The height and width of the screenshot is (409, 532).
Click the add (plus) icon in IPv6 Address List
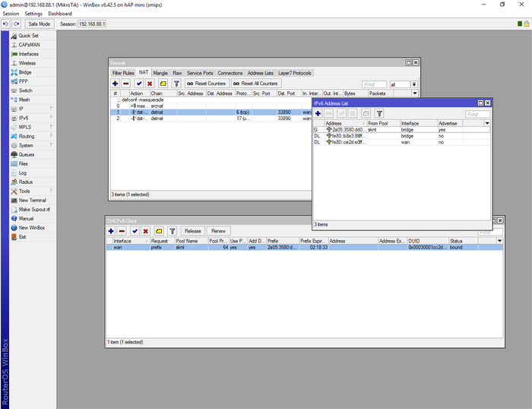coord(318,113)
